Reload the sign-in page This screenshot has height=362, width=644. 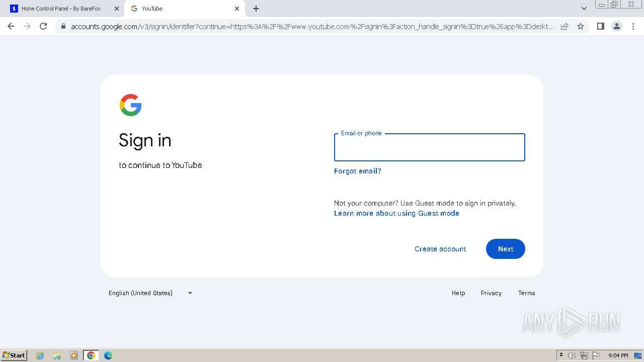click(x=43, y=26)
